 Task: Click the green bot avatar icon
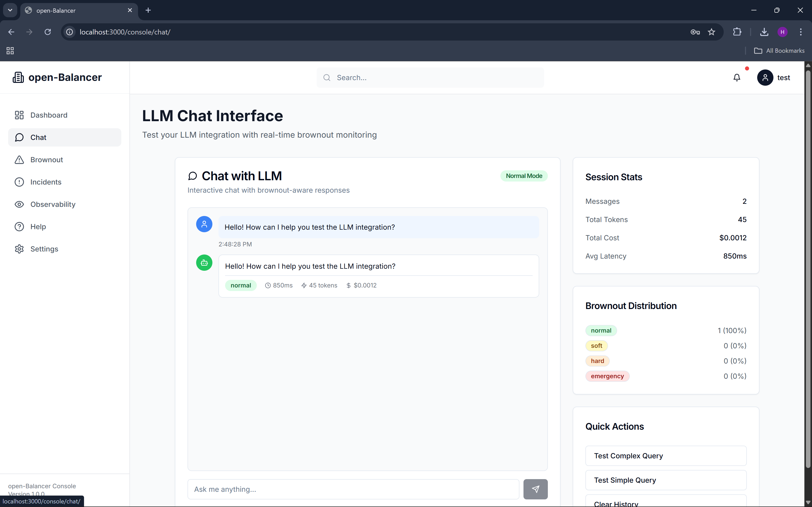(204, 263)
